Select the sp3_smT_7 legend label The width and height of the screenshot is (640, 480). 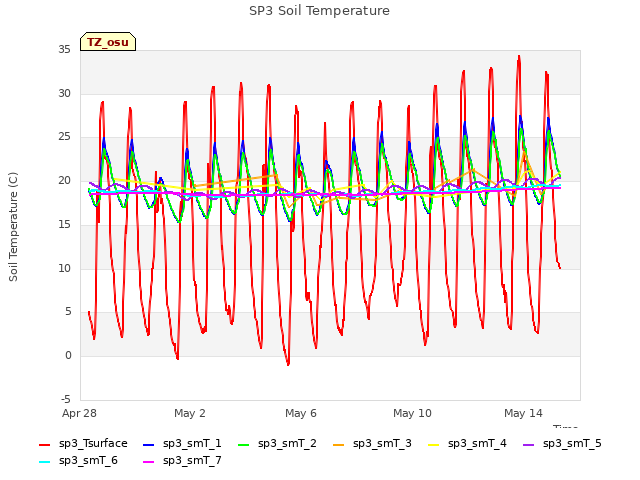point(192,461)
